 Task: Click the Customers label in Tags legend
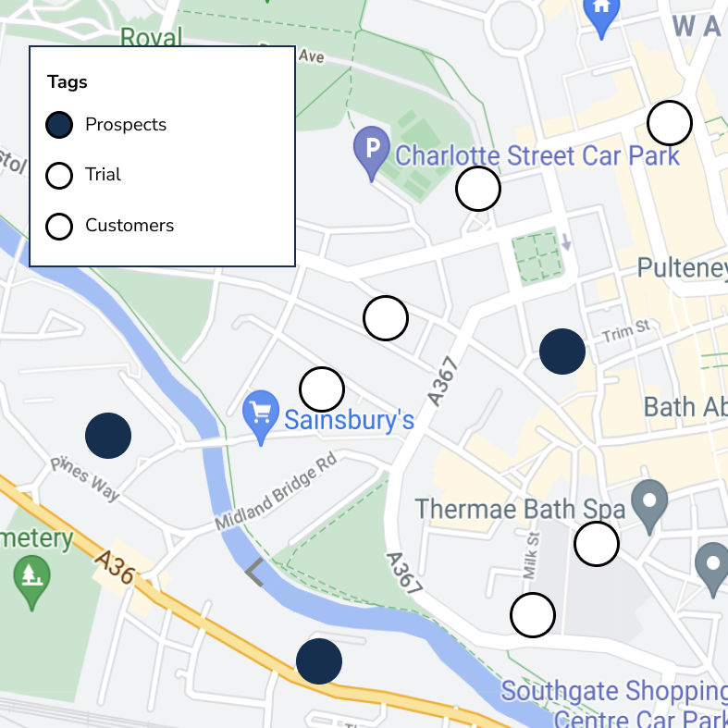(x=130, y=225)
